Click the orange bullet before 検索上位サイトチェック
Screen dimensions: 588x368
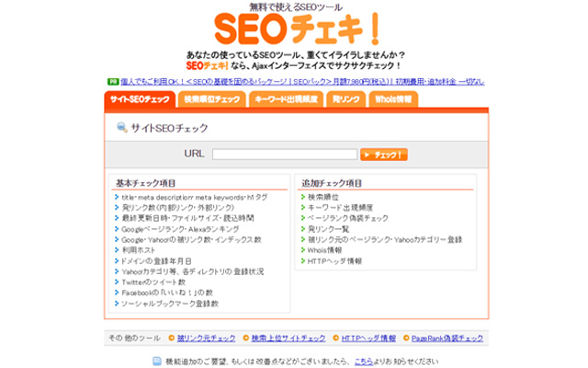coord(246,338)
